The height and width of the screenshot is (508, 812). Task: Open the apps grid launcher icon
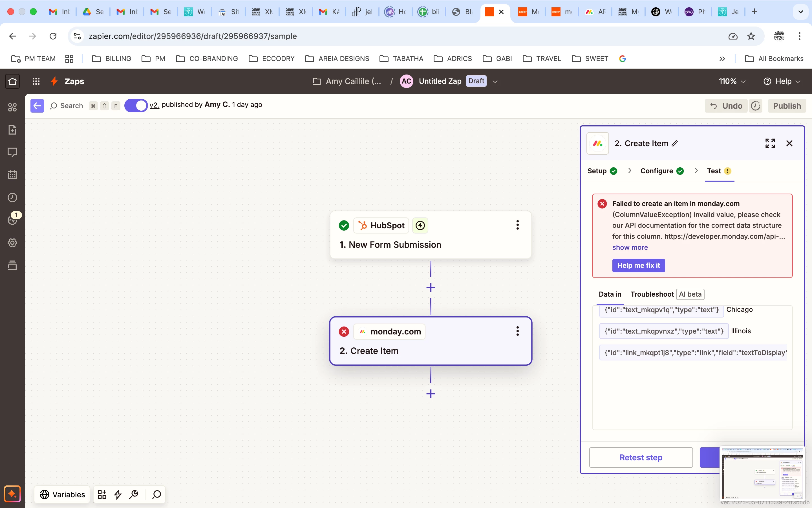pos(36,81)
